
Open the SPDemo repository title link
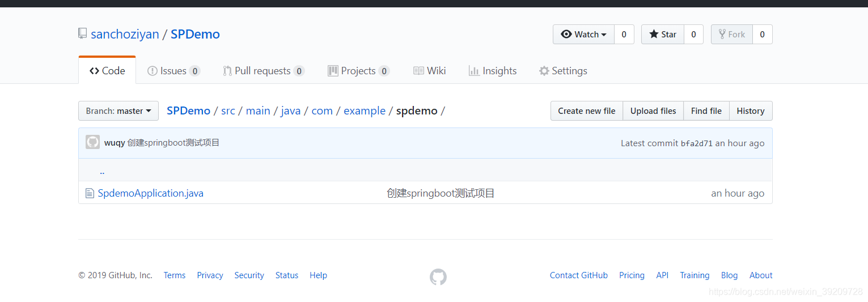[195, 34]
